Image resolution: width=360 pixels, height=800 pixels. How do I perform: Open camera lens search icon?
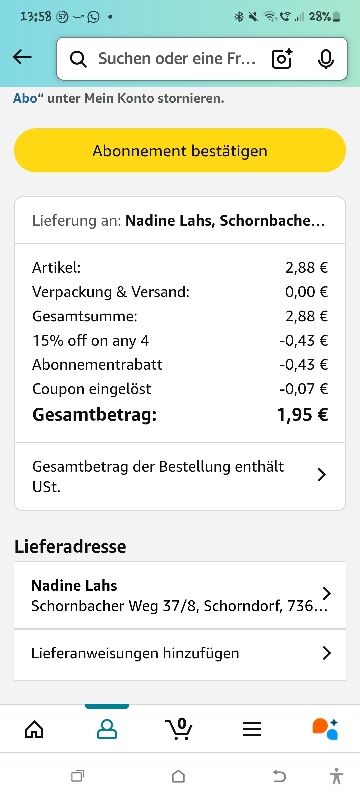tap(282, 59)
